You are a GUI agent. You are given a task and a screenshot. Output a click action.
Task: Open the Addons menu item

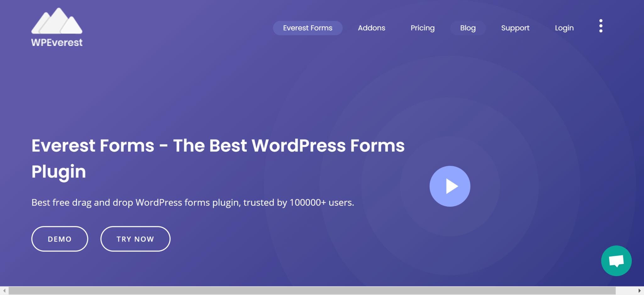pos(371,28)
